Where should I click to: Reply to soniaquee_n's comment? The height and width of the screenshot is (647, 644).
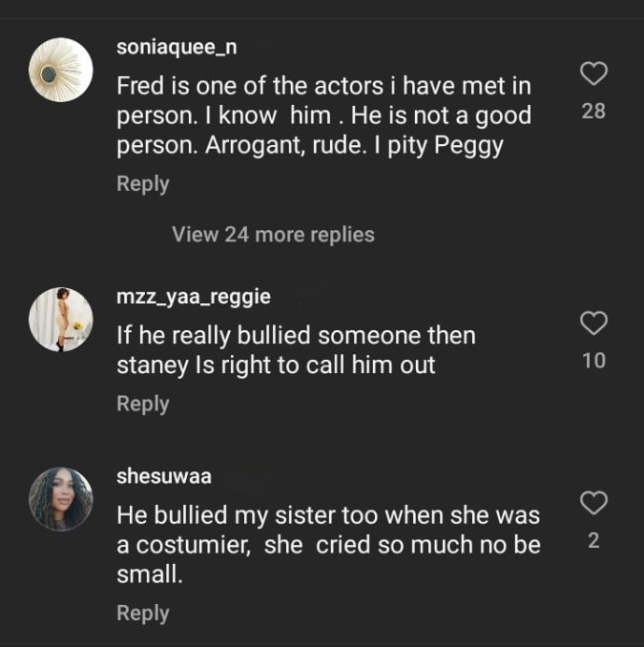(x=142, y=183)
